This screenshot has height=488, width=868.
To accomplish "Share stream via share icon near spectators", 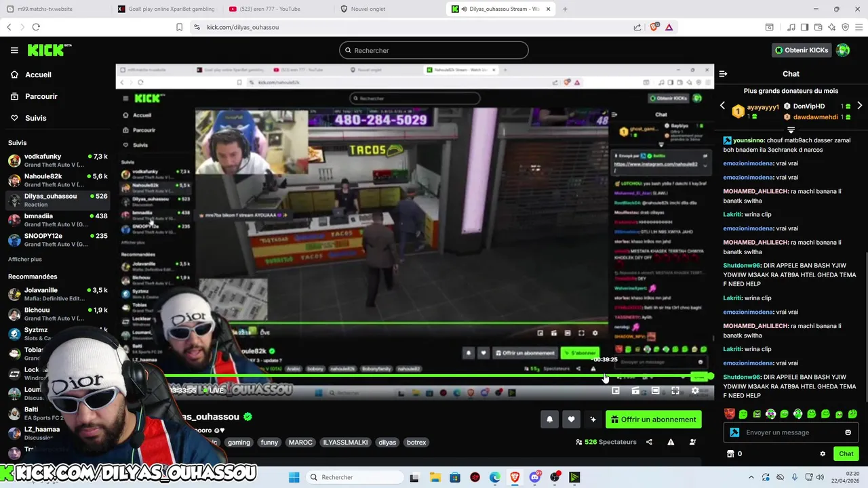I will point(649,443).
